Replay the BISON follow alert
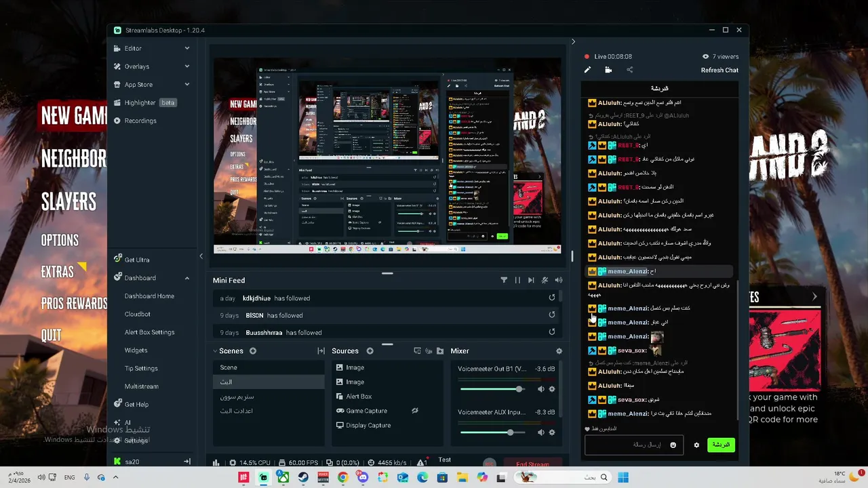This screenshot has height=488, width=868. click(552, 314)
